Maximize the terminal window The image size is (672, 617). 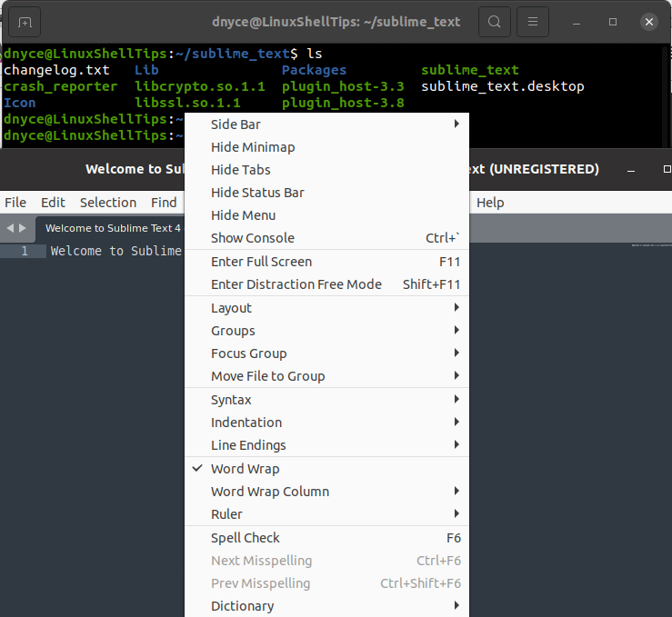(613, 22)
